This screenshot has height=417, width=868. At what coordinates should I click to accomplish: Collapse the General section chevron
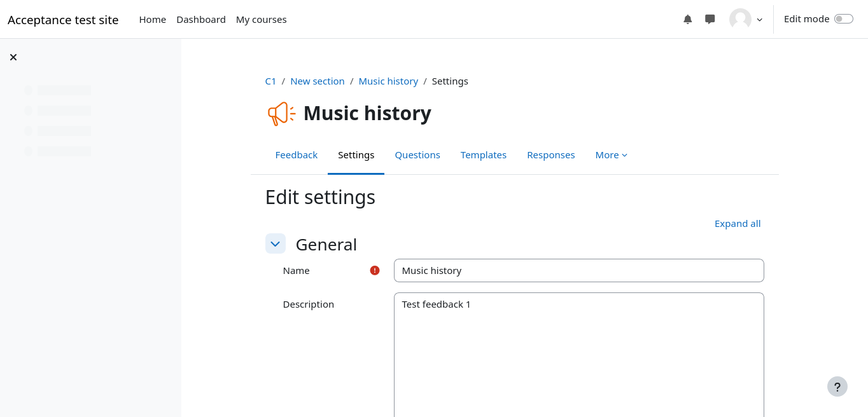pyautogui.click(x=276, y=243)
